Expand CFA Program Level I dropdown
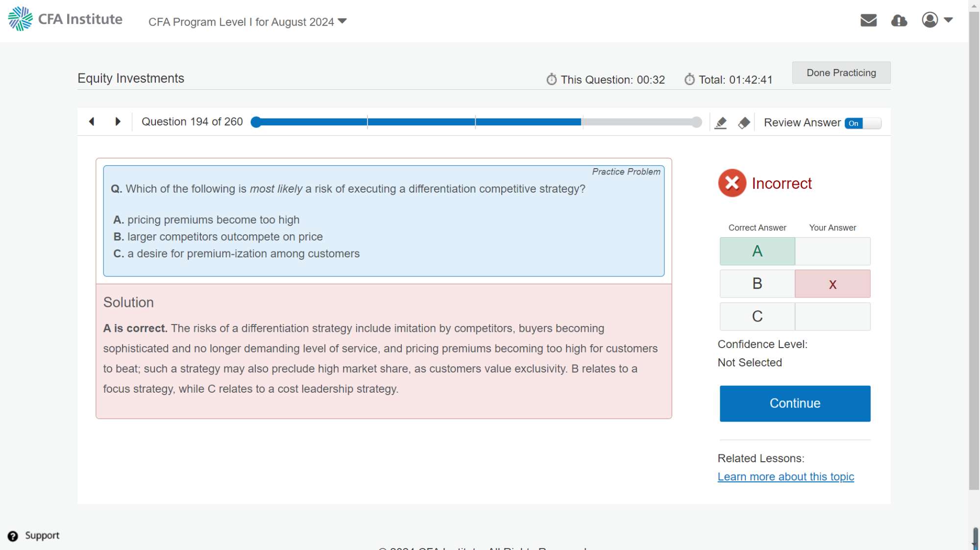The width and height of the screenshot is (980, 550). 247,22
